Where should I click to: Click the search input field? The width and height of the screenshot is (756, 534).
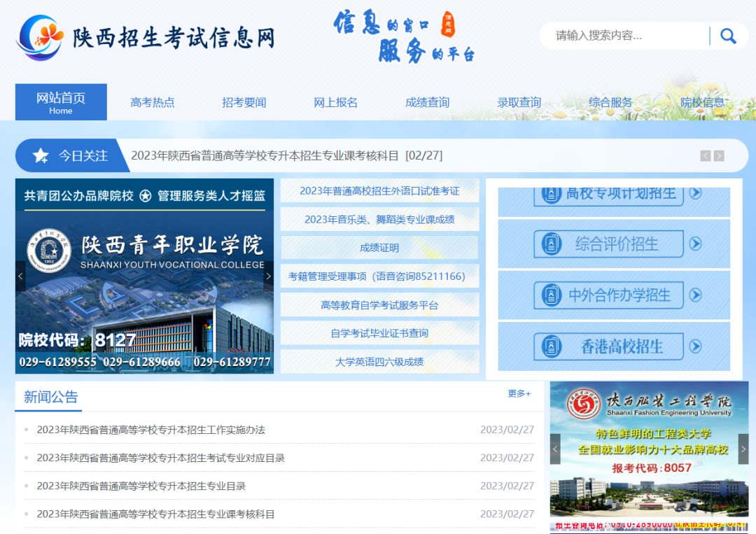tap(623, 36)
